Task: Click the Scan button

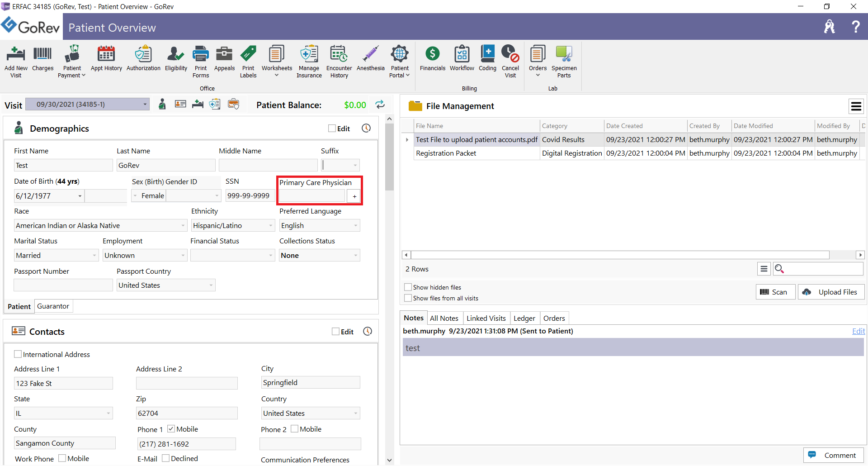Action: point(775,292)
